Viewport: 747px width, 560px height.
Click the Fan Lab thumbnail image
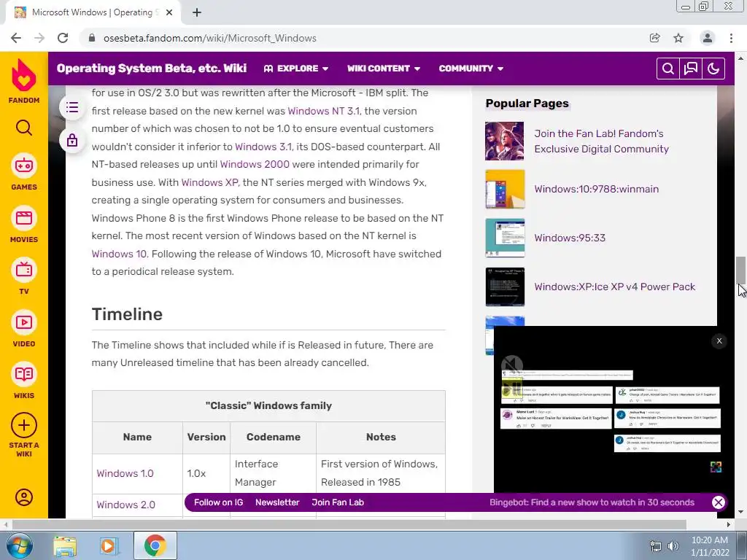[x=505, y=141]
